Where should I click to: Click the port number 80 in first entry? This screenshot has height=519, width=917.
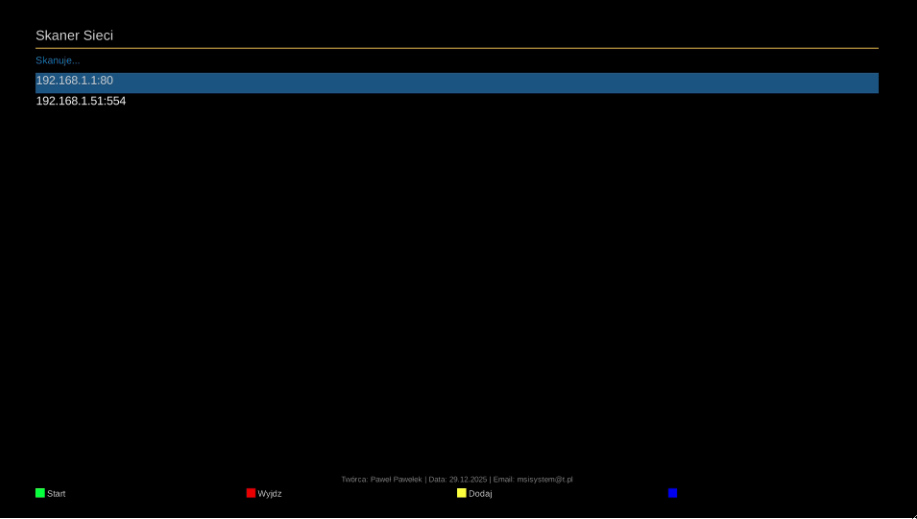106,81
